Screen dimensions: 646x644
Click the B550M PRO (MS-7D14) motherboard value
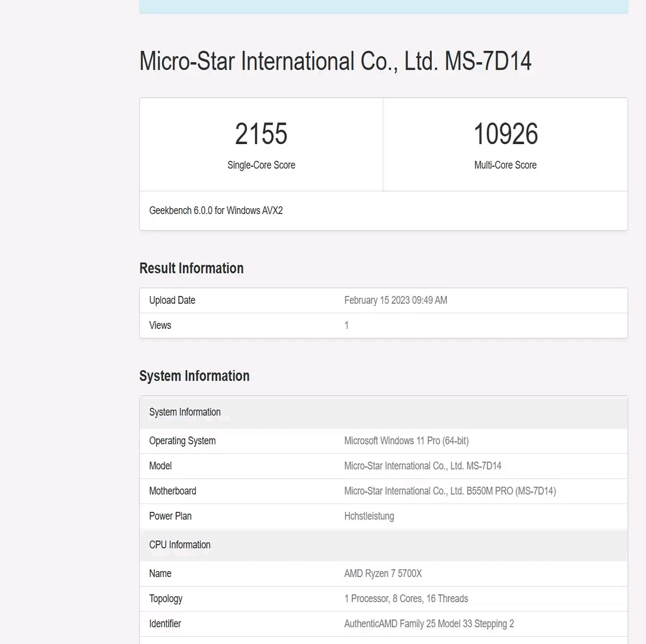(x=450, y=491)
